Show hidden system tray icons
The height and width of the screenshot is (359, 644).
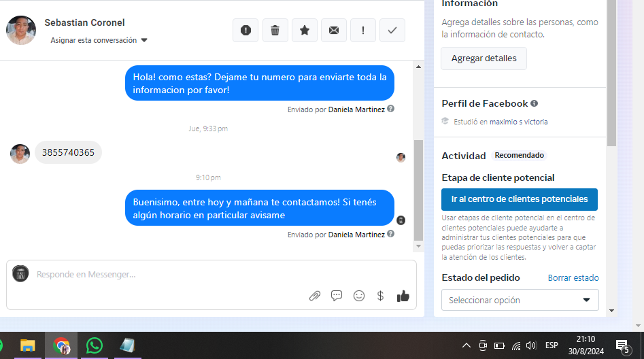[x=466, y=345]
